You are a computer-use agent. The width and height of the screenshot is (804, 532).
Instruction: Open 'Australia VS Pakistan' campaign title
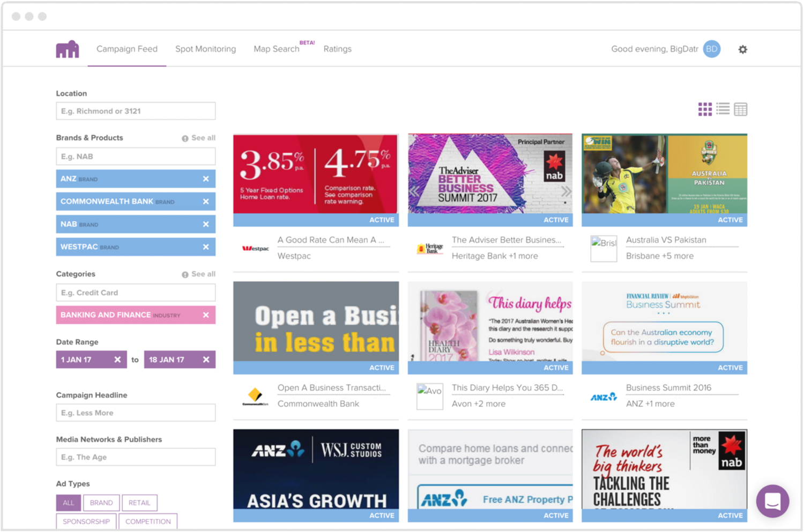coord(666,240)
